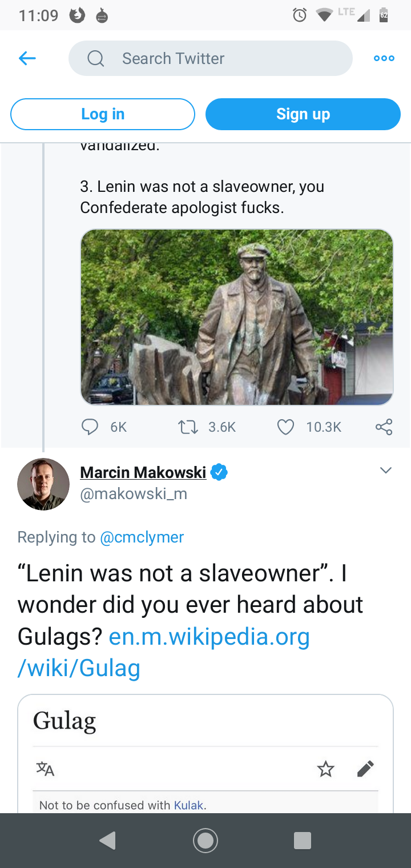Image resolution: width=411 pixels, height=868 pixels.
Task: Follow the en.m.wikipedia.org Gulag link
Action: tap(209, 636)
